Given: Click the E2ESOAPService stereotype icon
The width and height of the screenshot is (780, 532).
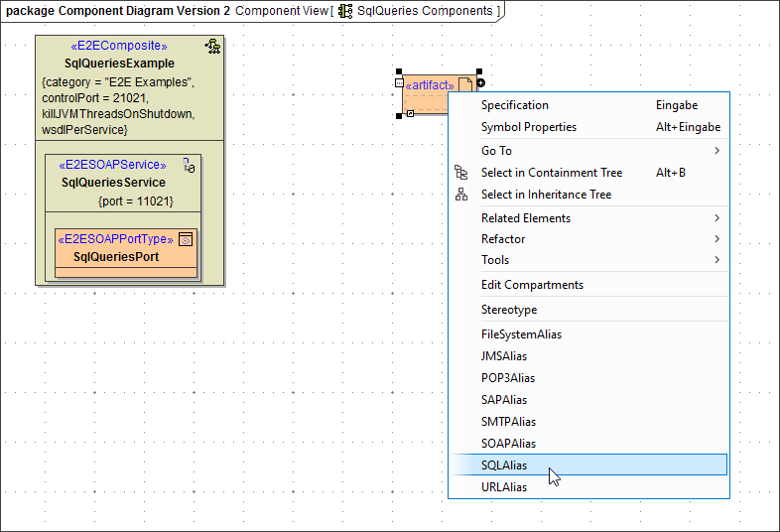Looking at the screenshot, I should (x=189, y=166).
